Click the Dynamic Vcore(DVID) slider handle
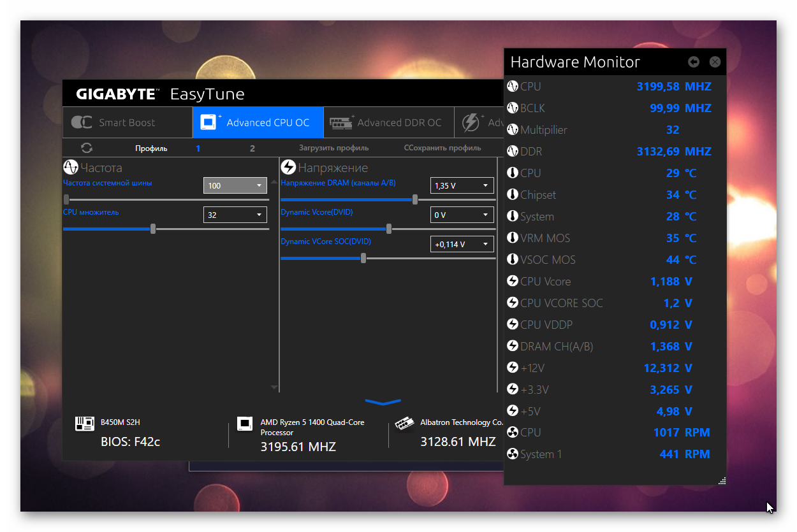The height and width of the screenshot is (532, 797). 389,229
